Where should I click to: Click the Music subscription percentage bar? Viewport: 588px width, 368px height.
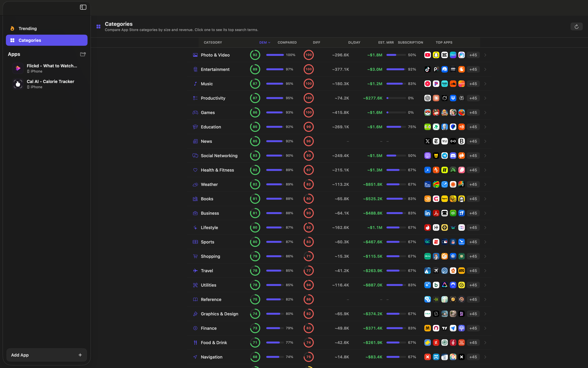click(396, 84)
